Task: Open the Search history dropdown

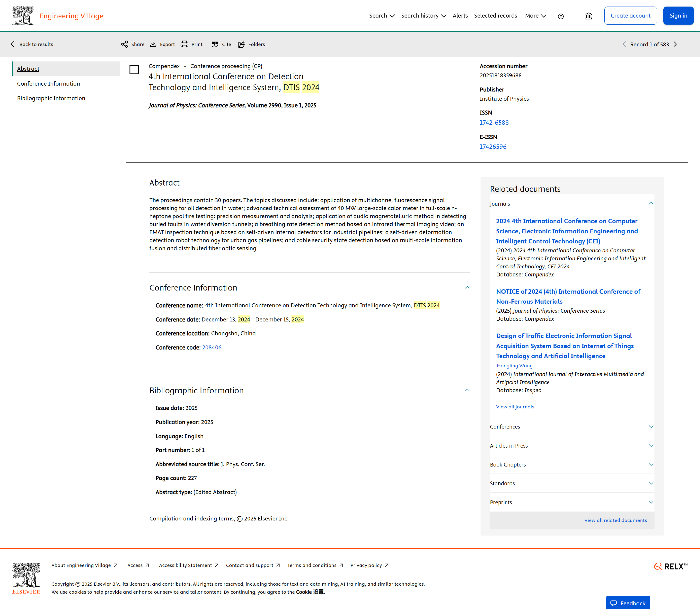Action: click(x=423, y=16)
